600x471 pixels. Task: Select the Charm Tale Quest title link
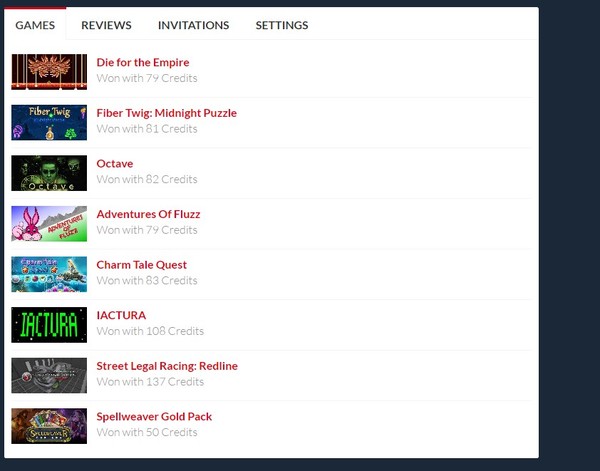pos(141,265)
